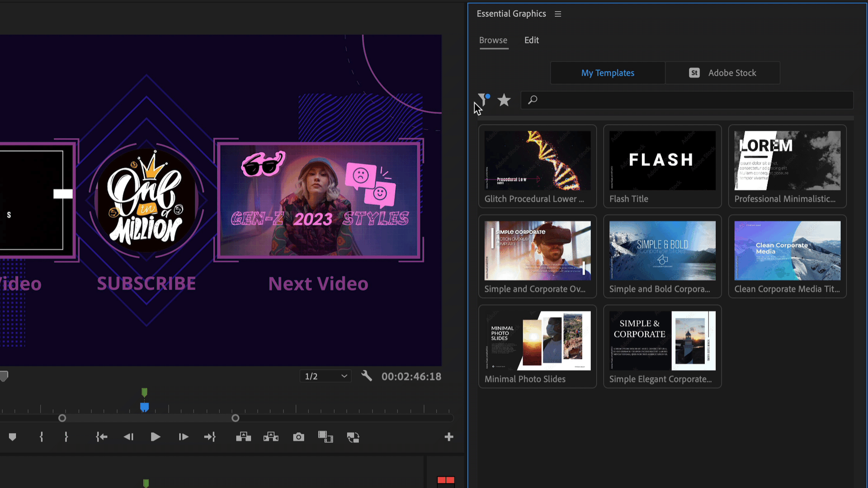Select the Flash Title template thumbnail

click(x=662, y=161)
